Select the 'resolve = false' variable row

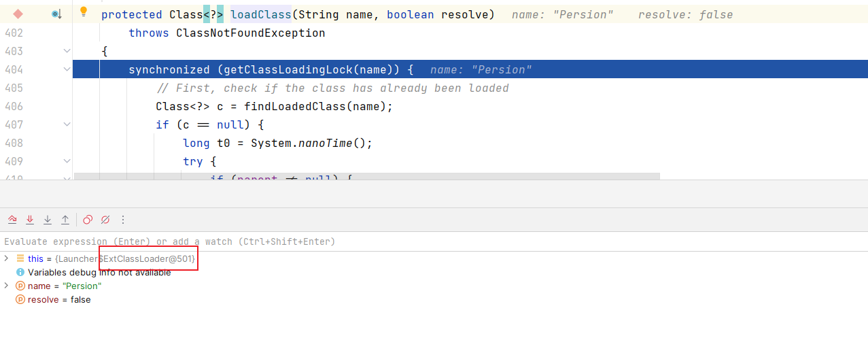coord(434,299)
